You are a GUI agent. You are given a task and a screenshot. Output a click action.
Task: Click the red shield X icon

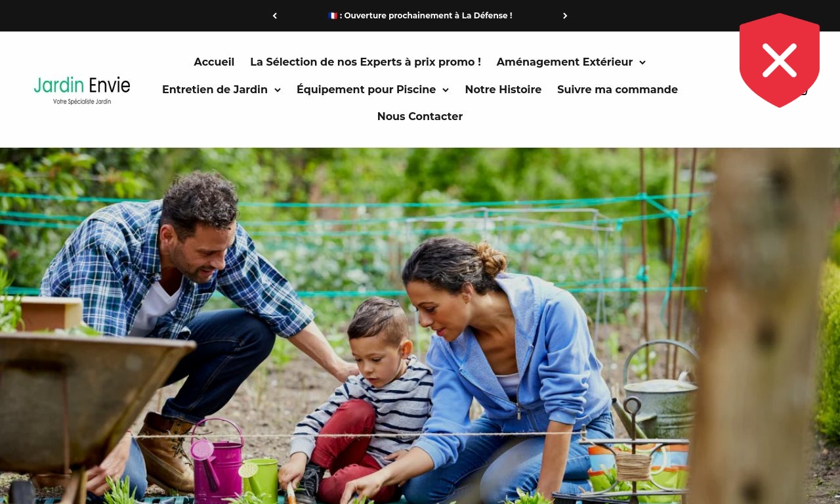click(780, 60)
